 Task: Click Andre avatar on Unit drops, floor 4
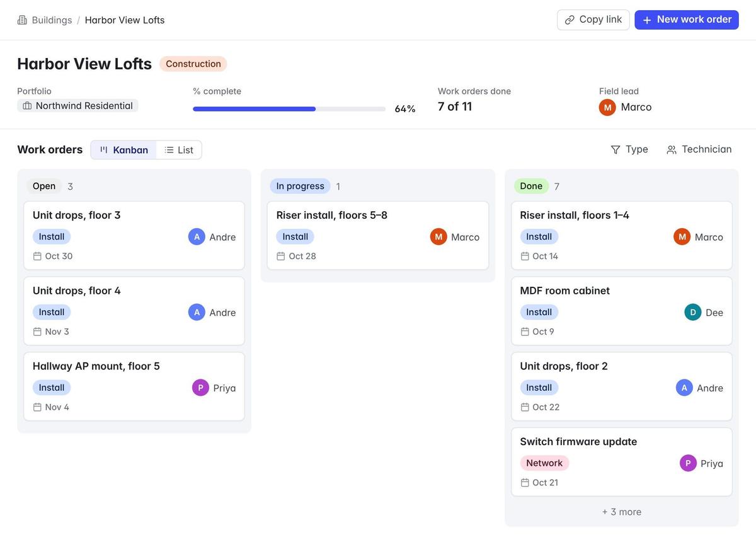pos(197,312)
